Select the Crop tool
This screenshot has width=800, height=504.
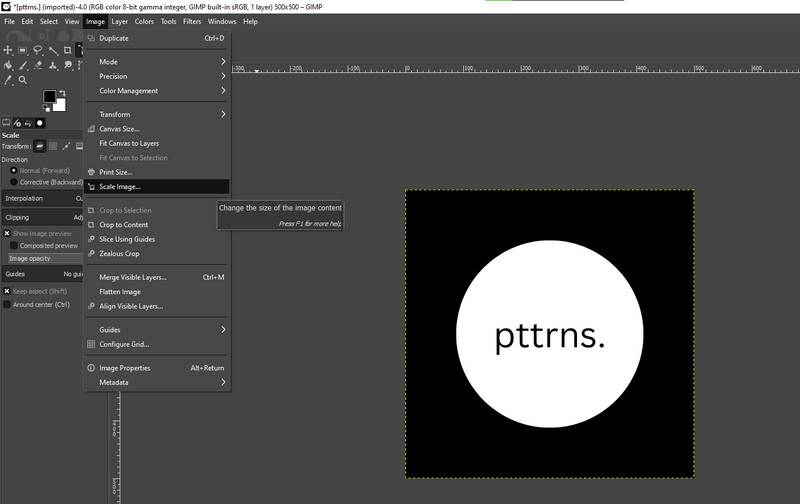tap(67, 50)
